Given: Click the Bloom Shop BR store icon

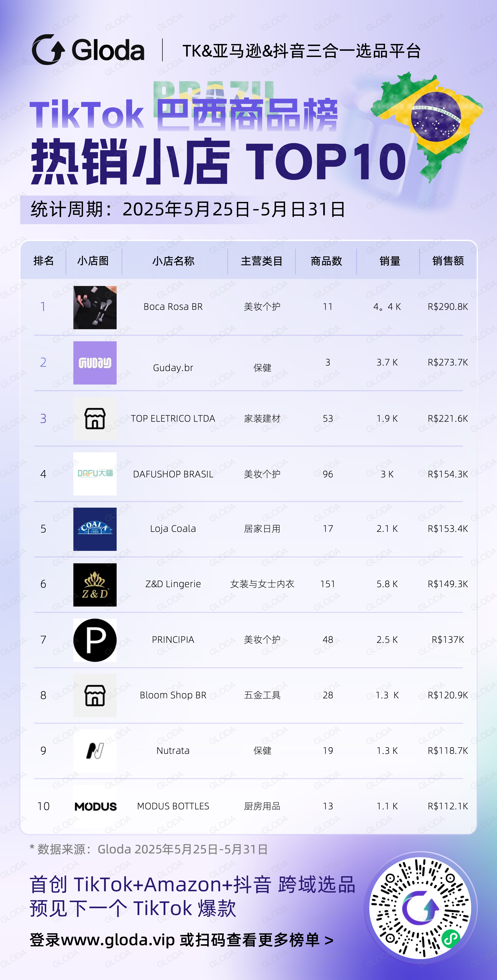Looking at the screenshot, I should pos(95,695).
